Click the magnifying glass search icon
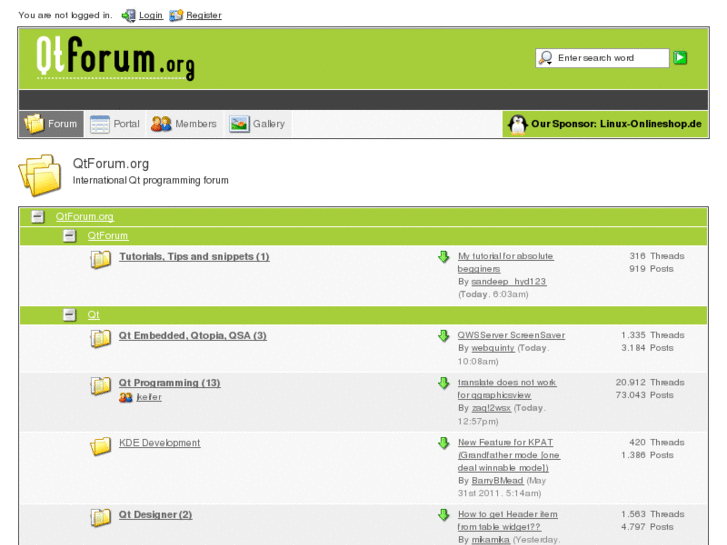This screenshot has width=727, height=545. [x=546, y=58]
